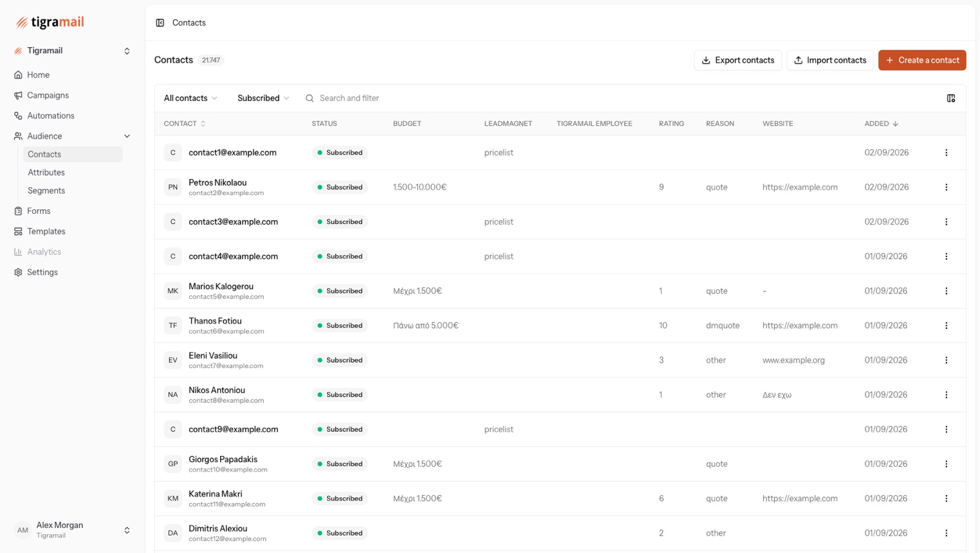
Task: Click the Import contacts button
Action: coord(830,61)
